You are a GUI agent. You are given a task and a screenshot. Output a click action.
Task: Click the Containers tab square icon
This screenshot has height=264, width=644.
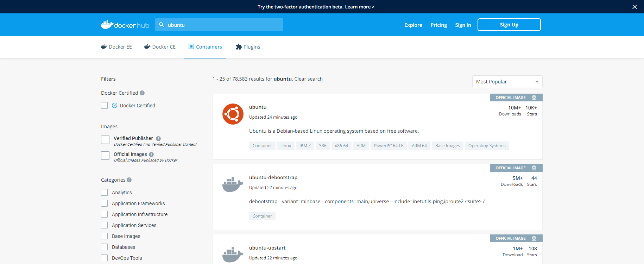point(191,46)
